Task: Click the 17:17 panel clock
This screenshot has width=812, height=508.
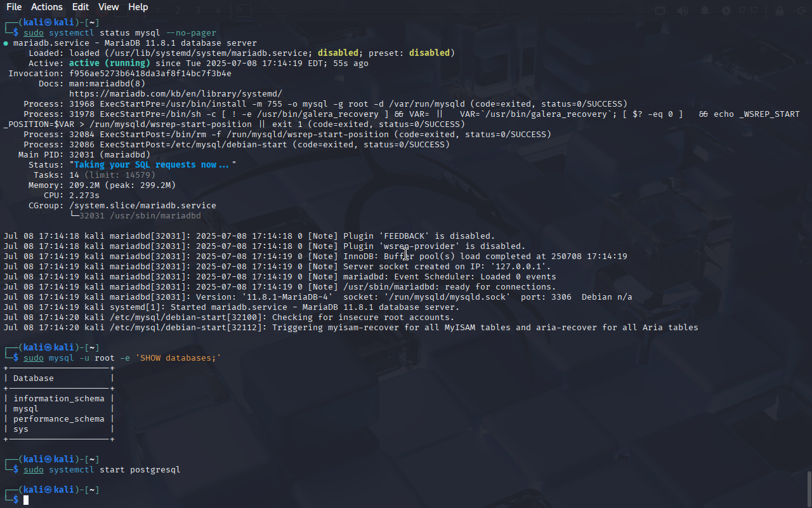Action: [x=749, y=11]
